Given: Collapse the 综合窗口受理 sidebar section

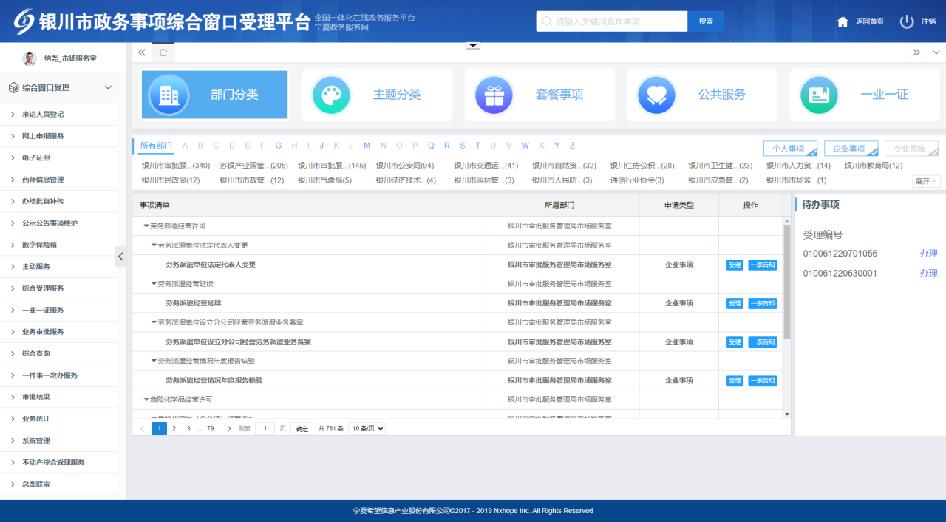Looking at the screenshot, I should click(109, 88).
